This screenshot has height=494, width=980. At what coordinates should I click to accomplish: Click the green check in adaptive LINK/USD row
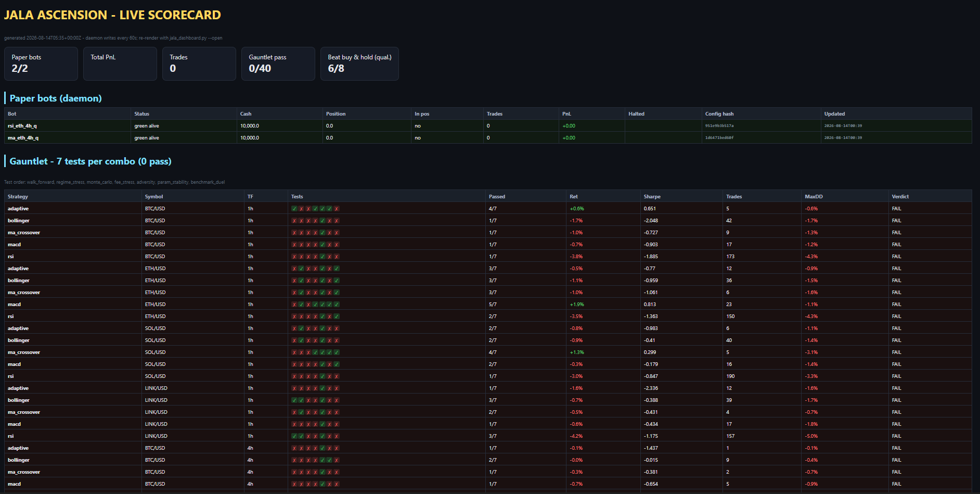323,388
